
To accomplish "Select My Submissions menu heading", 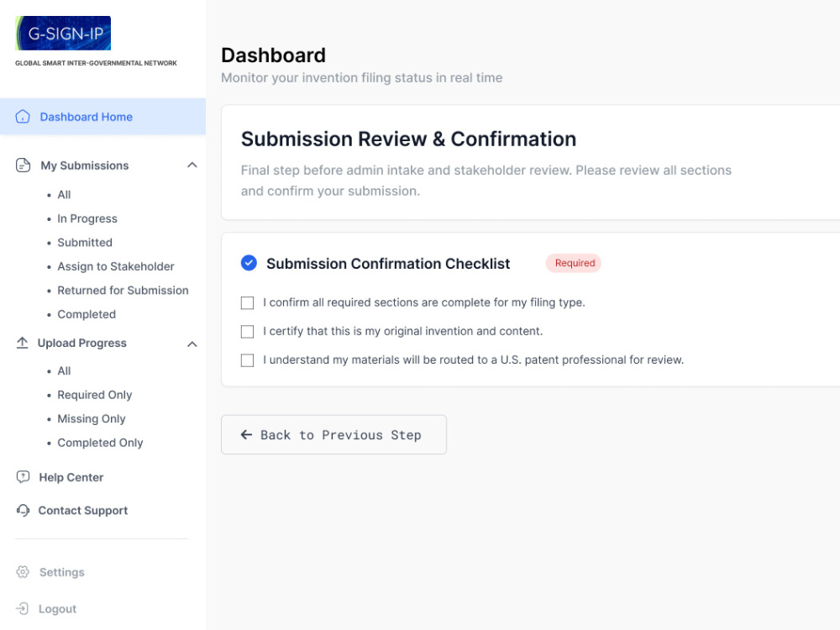I will coord(85,165).
